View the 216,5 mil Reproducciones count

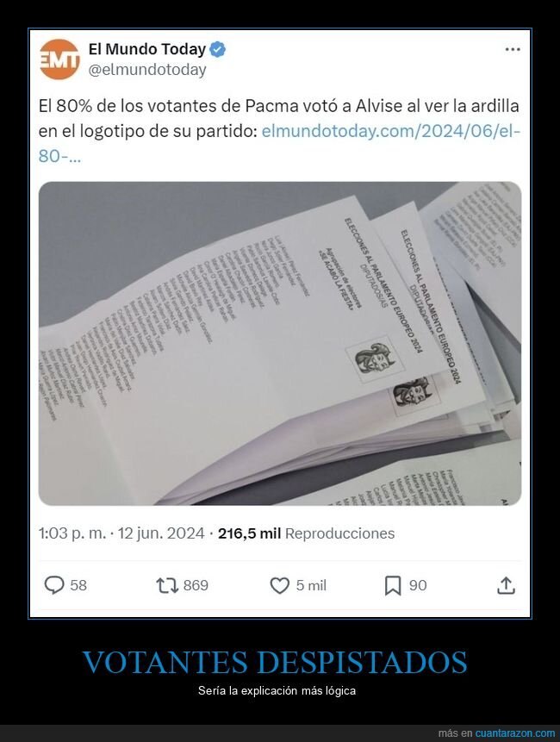(306, 533)
